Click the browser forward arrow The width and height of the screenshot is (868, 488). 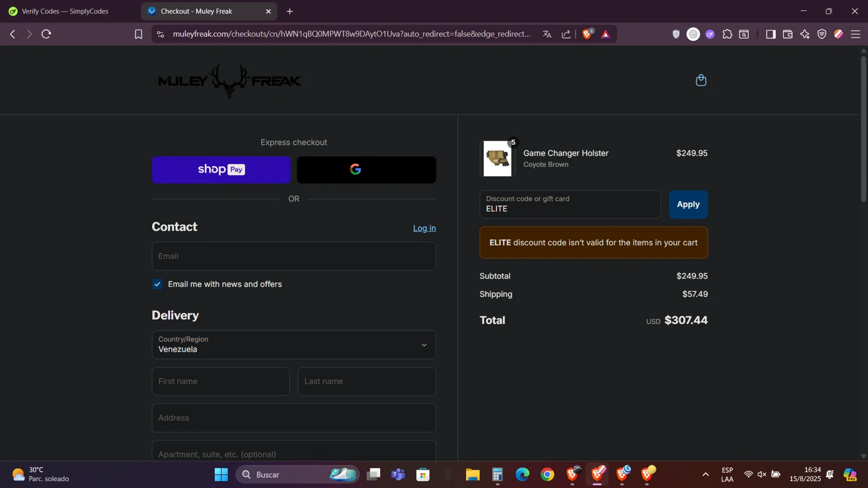coord(29,34)
